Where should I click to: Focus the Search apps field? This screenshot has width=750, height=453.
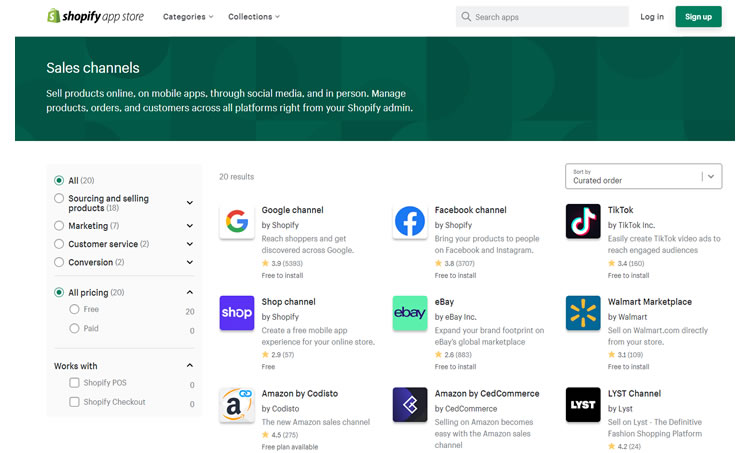coord(542,17)
